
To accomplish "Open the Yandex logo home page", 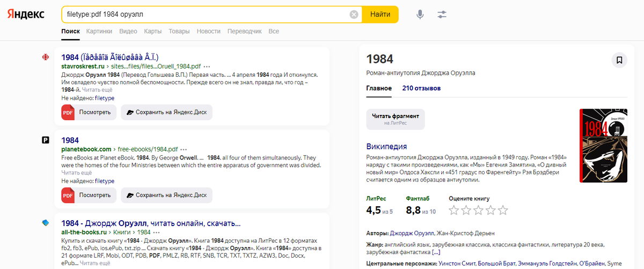I will (x=26, y=14).
